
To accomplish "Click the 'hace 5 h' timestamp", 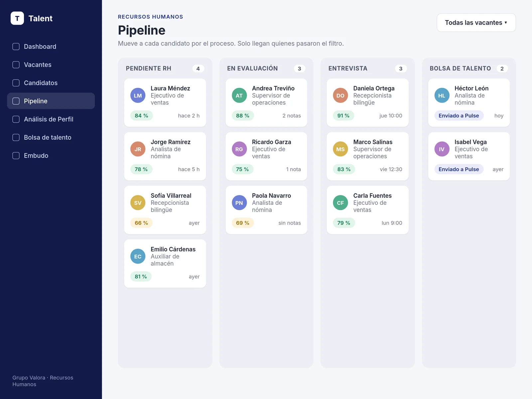I will [x=189, y=169].
